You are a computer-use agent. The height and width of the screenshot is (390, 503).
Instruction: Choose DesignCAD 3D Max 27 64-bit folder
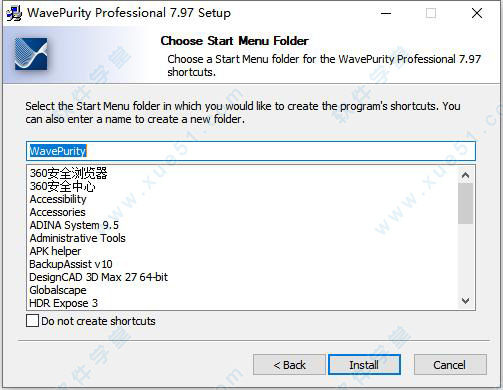[x=98, y=277]
